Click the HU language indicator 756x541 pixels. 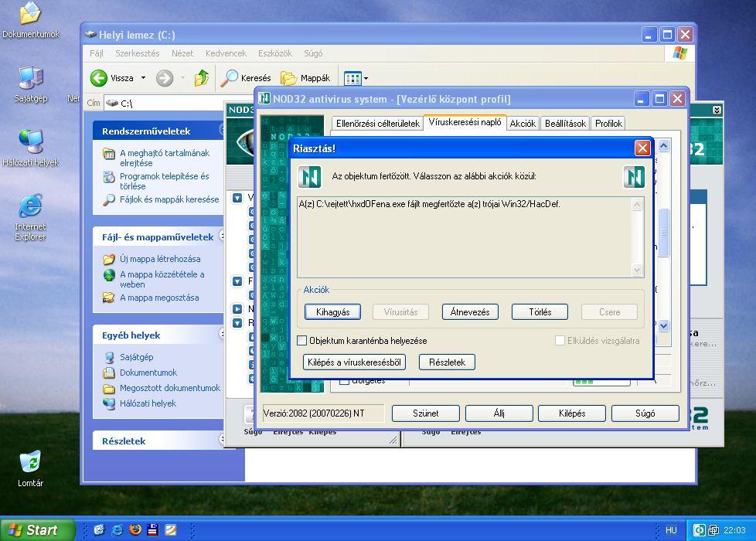[671, 530]
